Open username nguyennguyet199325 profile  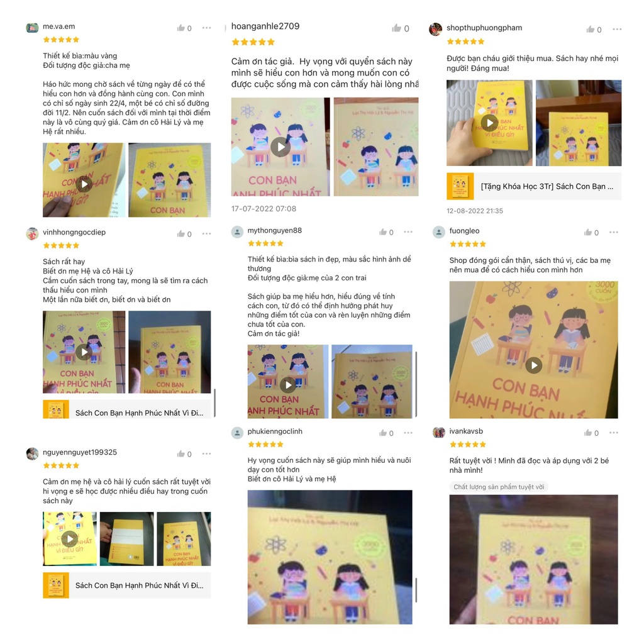coord(80,452)
